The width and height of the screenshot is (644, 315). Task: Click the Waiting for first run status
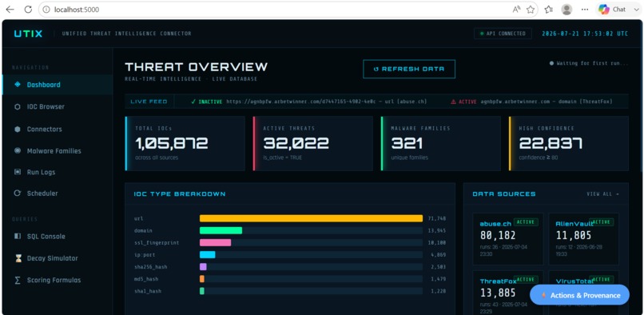point(589,63)
